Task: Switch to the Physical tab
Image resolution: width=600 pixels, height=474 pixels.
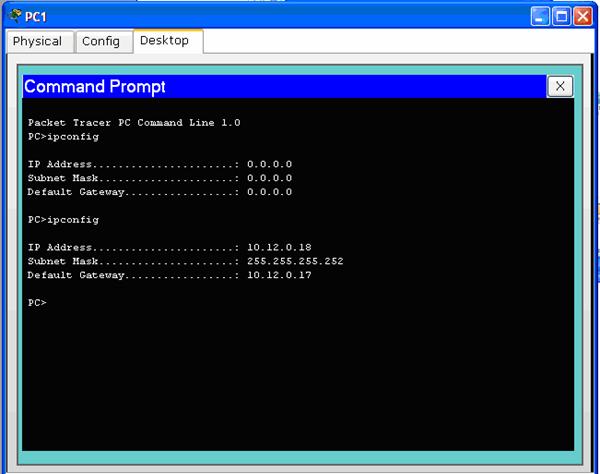Action: [37, 41]
